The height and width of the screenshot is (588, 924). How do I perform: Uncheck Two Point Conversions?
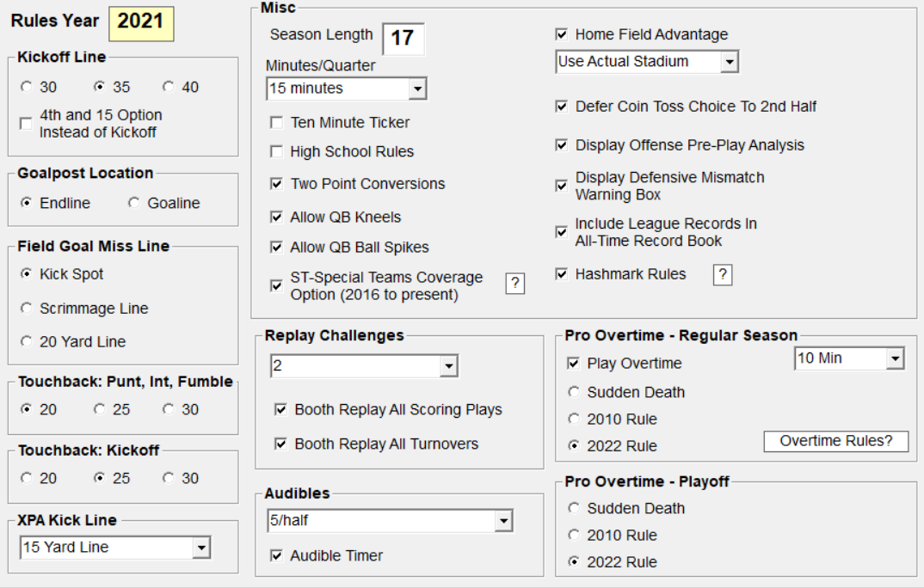tap(276, 184)
